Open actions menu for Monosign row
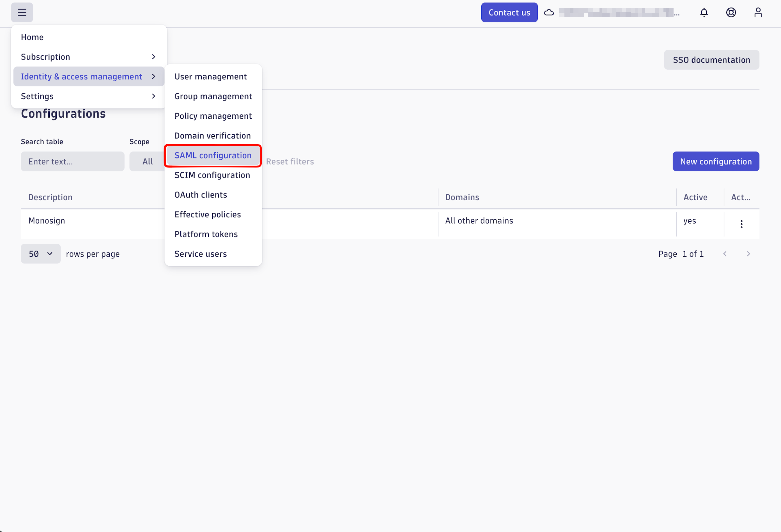The height and width of the screenshot is (532, 781). point(741,224)
